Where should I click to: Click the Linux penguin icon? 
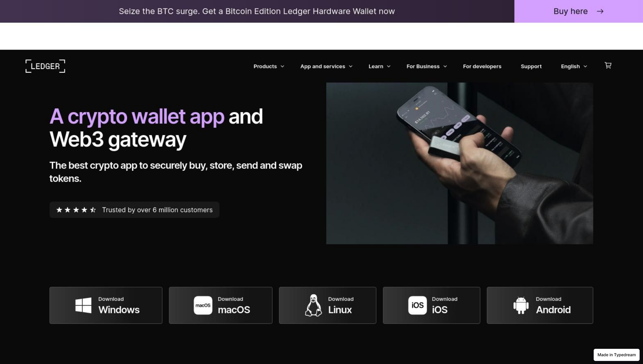pyautogui.click(x=313, y=305)
